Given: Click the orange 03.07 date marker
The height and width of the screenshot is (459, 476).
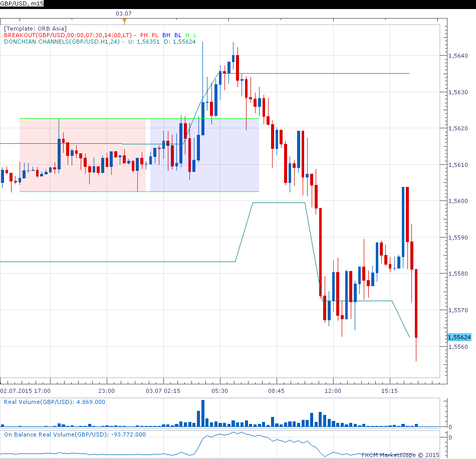Looking at the screenshot, I should click(124, 21).
